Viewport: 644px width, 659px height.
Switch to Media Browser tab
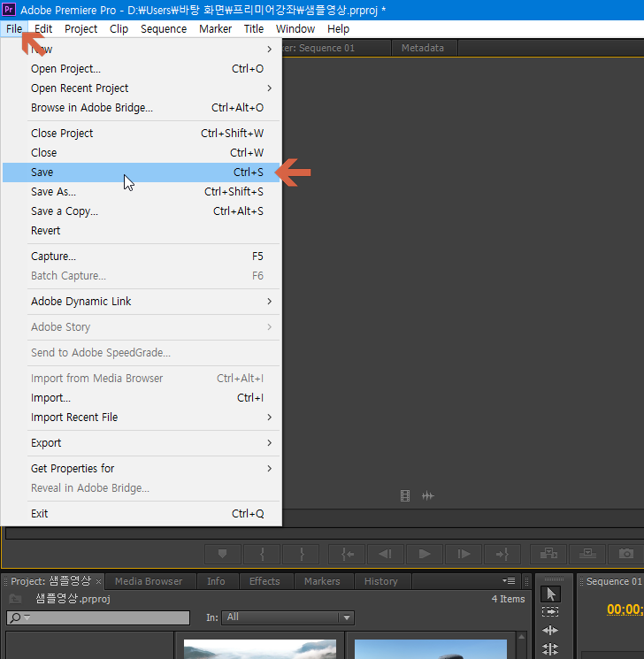tap(149, 581)
